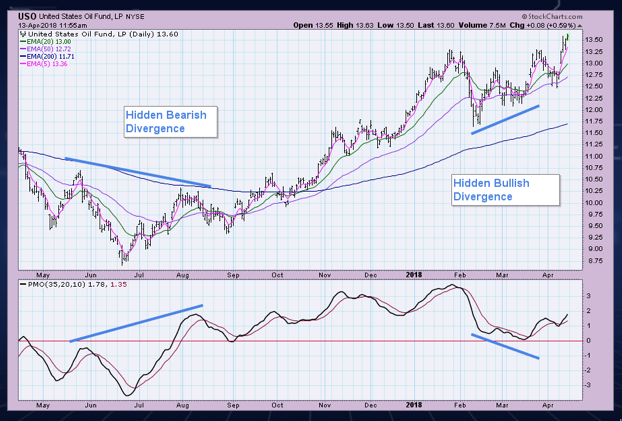Click the Last 13.60 header value
The image size is (622, 421).
[436, 25]
